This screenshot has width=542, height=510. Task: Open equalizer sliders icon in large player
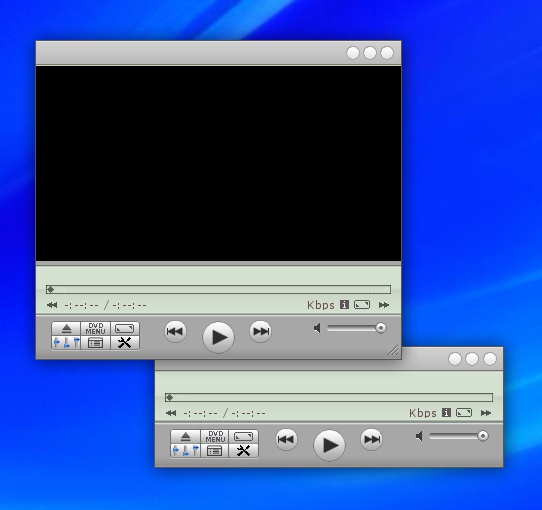[66, 343]
